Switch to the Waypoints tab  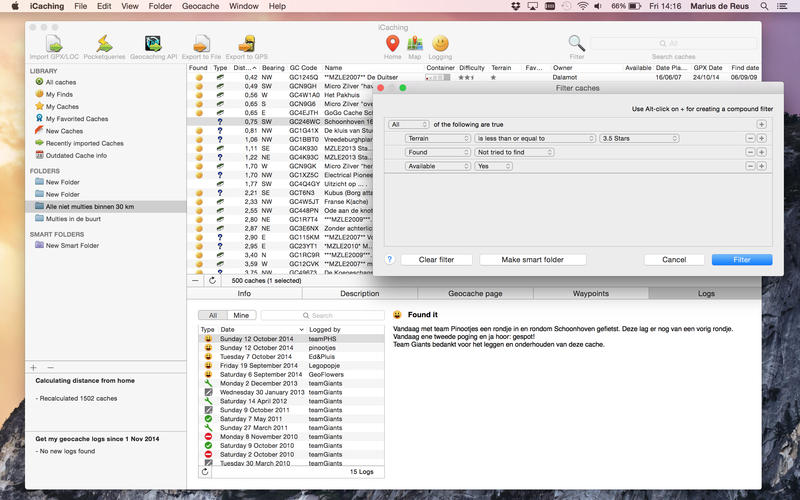(591, 293)
